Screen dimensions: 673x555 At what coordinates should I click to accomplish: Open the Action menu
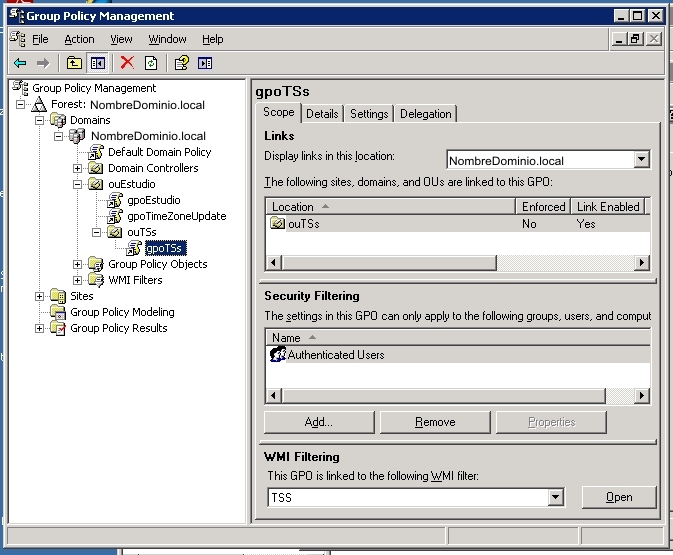pos(79,39)
